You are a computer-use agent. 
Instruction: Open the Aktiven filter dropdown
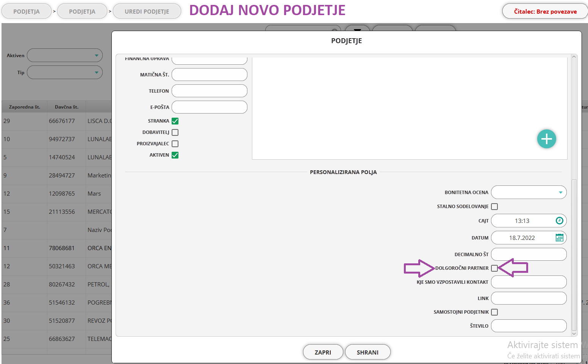pyautogui.click(x=65, y=55)
